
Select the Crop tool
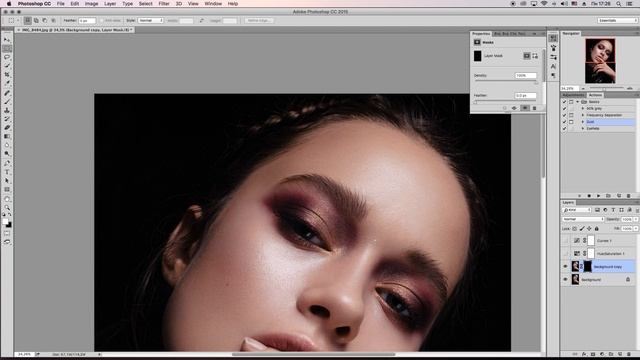[x=7, y=75]
